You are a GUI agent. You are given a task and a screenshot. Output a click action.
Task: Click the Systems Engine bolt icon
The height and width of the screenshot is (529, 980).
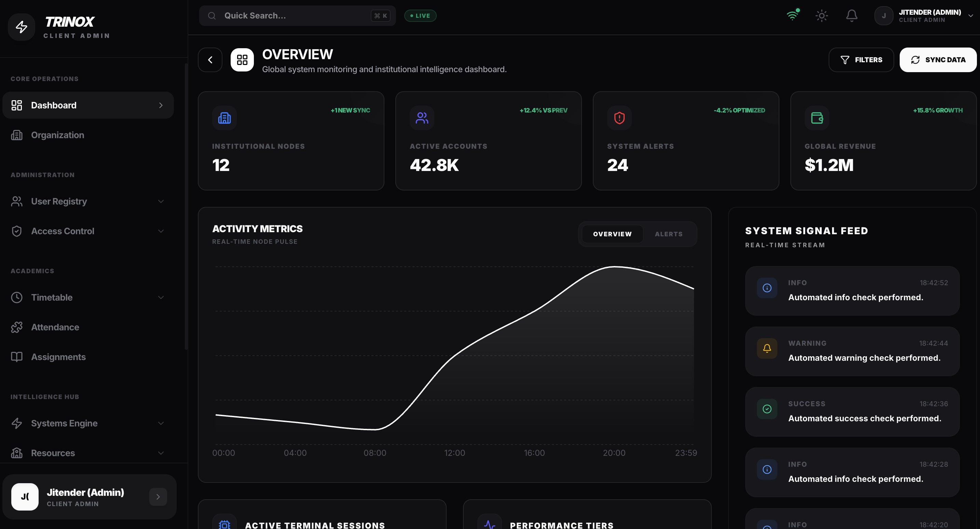point(17,423)
